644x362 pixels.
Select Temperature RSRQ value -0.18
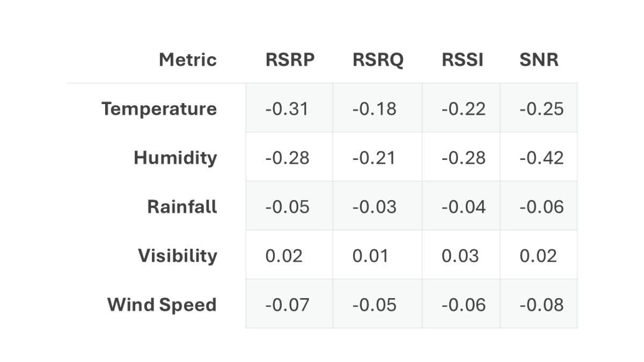click(375, 109)
